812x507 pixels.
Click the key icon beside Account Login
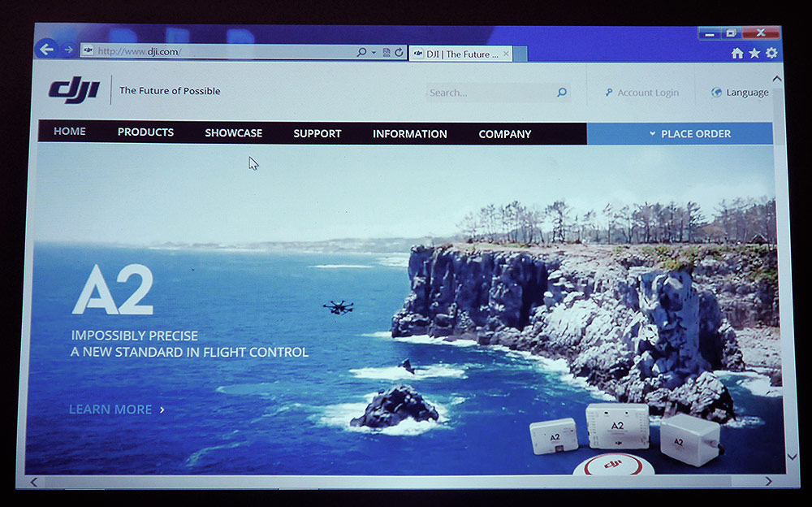[609, 93]
